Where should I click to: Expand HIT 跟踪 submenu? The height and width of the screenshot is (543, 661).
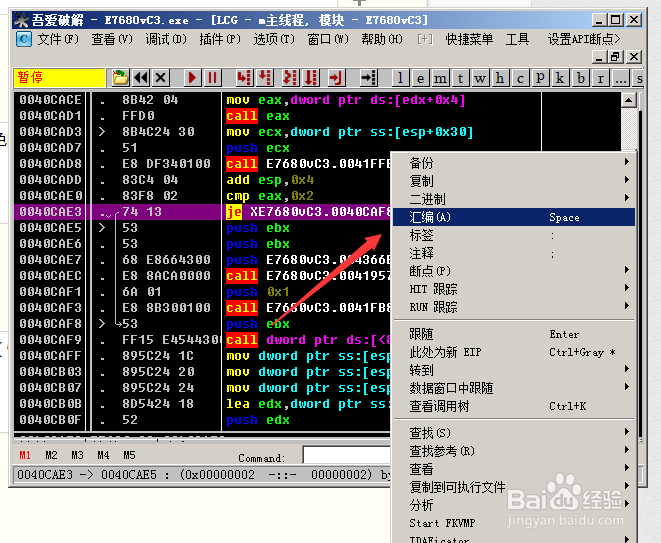[514, 289]
